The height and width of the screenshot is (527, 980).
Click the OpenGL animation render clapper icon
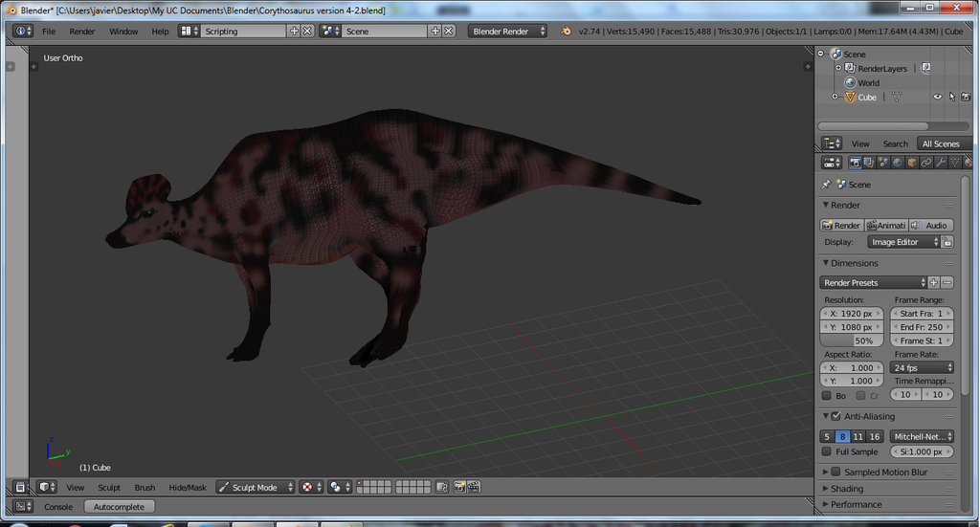pyautogui.click(x=473, y=487)
